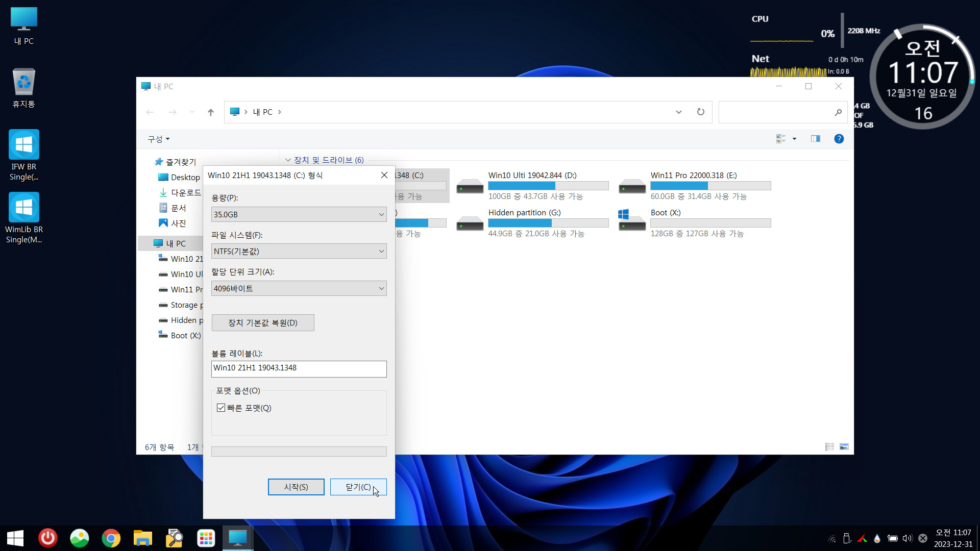The width and height of the screenshot is (980, 551).
Task: Click the network tray icon
Action: pos(832,538)
